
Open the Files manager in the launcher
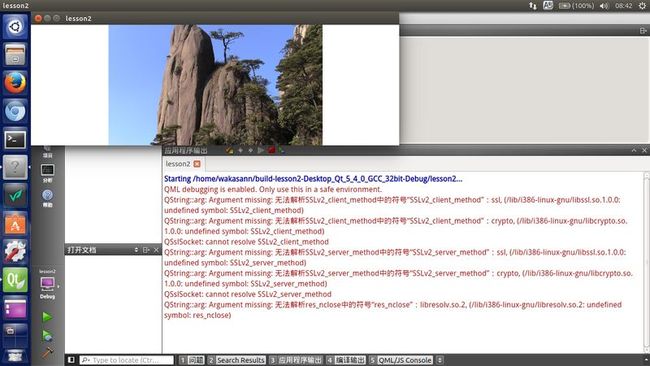(x=15, y=55)
